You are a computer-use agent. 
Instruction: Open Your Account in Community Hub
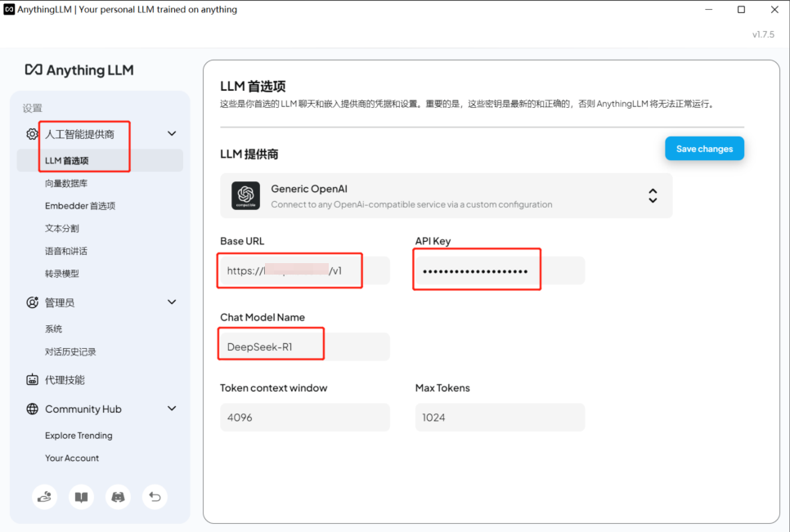(x=72, y=458)
